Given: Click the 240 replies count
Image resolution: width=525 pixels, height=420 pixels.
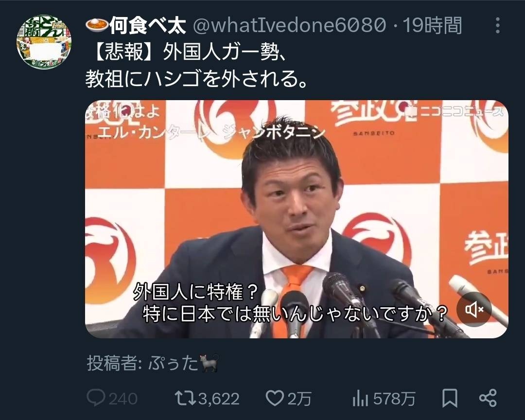Looking at the screenshot, I should 123,399.
